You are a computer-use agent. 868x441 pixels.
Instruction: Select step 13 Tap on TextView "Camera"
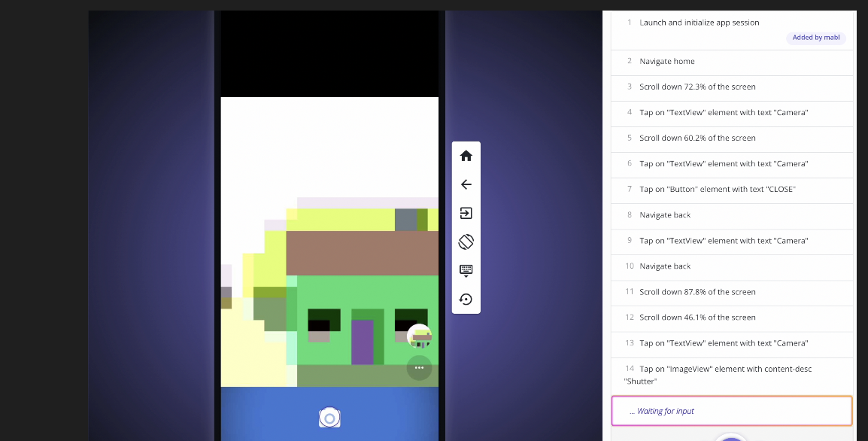pyautogui.click(x=732, y=343)
